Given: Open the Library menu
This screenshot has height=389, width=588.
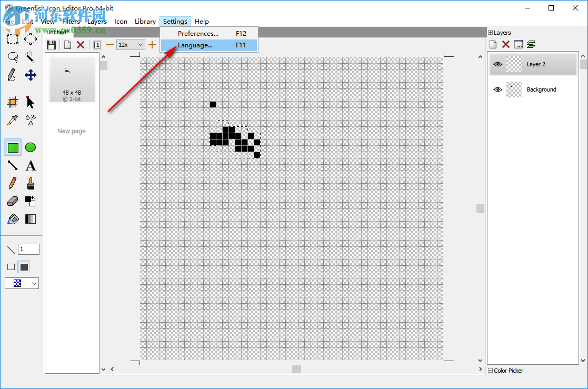Looking at the screenshot, I should (145, 22).
